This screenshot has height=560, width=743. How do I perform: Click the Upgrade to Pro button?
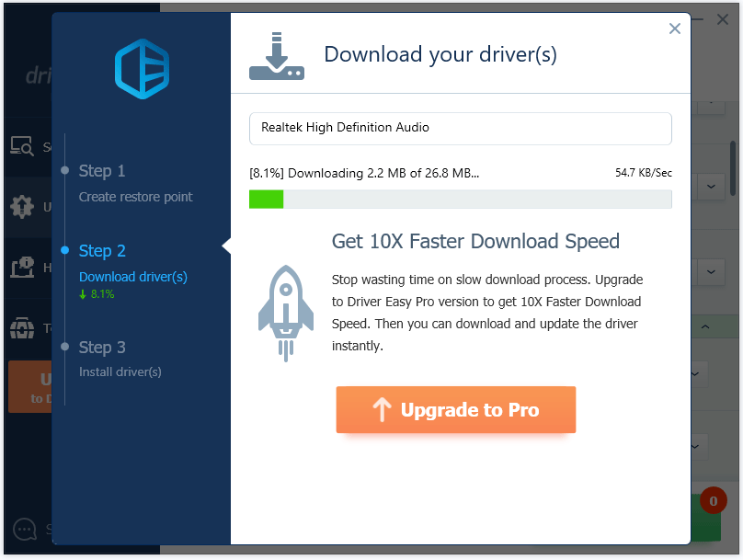(x=456, y=410)
